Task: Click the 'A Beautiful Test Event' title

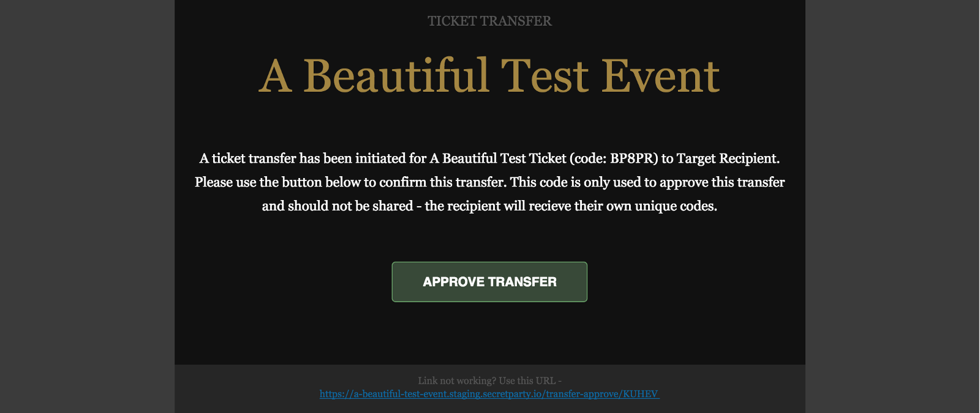Action: pos(489,76)
